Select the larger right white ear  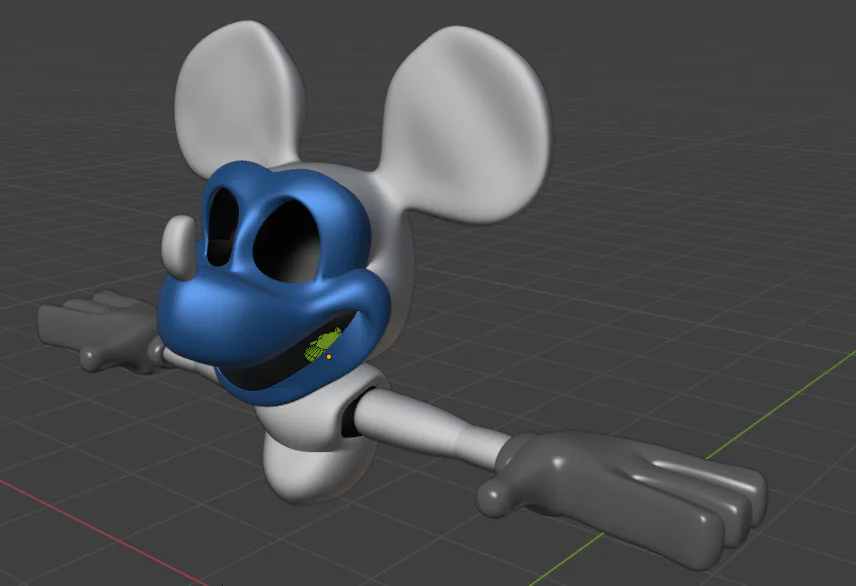point(467,123)
